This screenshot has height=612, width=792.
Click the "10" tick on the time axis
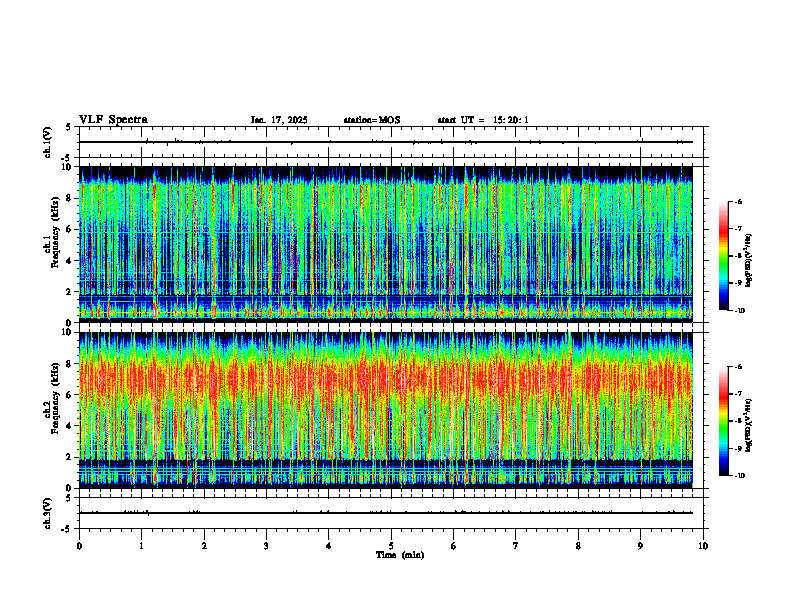click(703, 546)
